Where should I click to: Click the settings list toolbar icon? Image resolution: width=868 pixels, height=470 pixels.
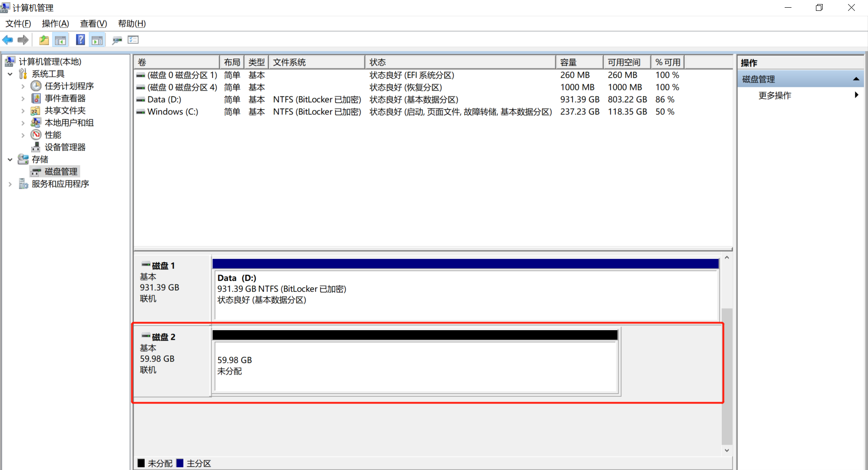pos(133,40)
